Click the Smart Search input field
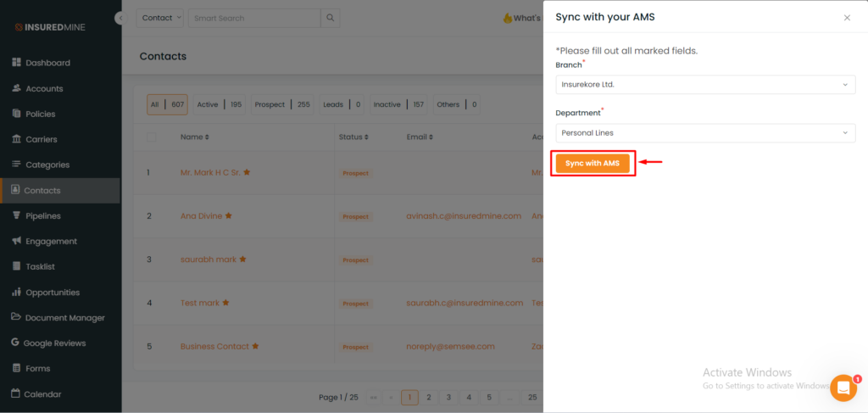868x413 pixels. click(254, 18)
